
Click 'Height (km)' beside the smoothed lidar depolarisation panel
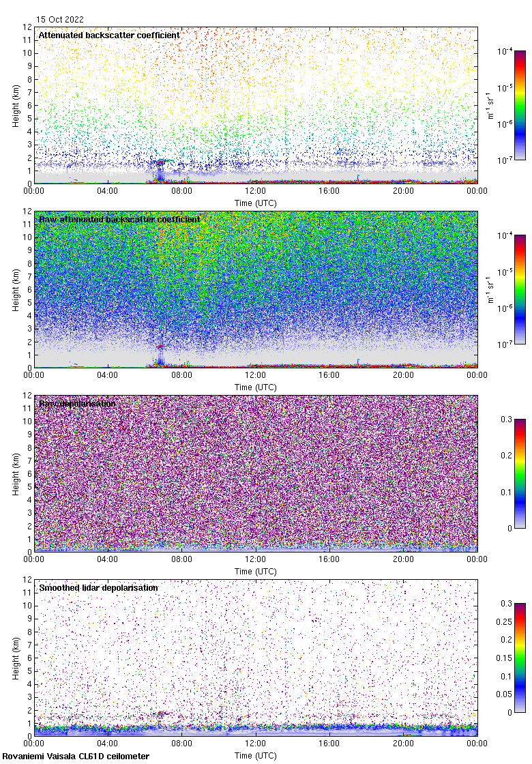click(16, 658)
